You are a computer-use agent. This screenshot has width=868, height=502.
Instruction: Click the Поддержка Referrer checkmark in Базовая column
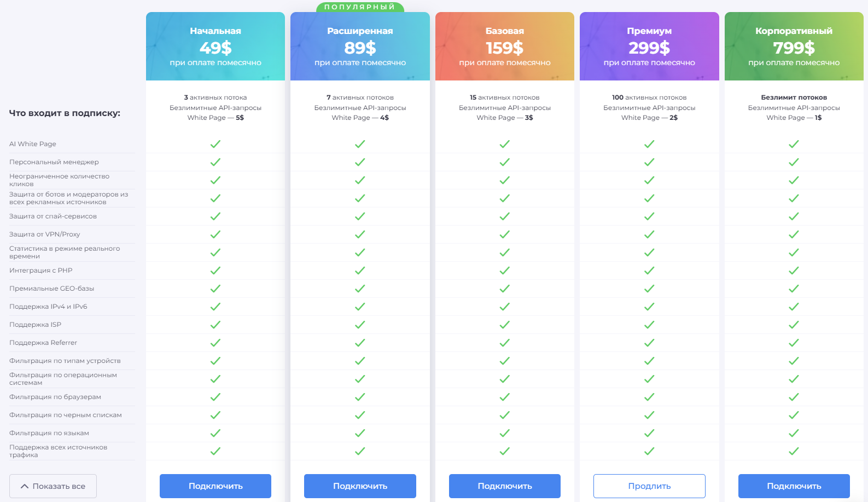pyautogui.click(x=504, y=343)
